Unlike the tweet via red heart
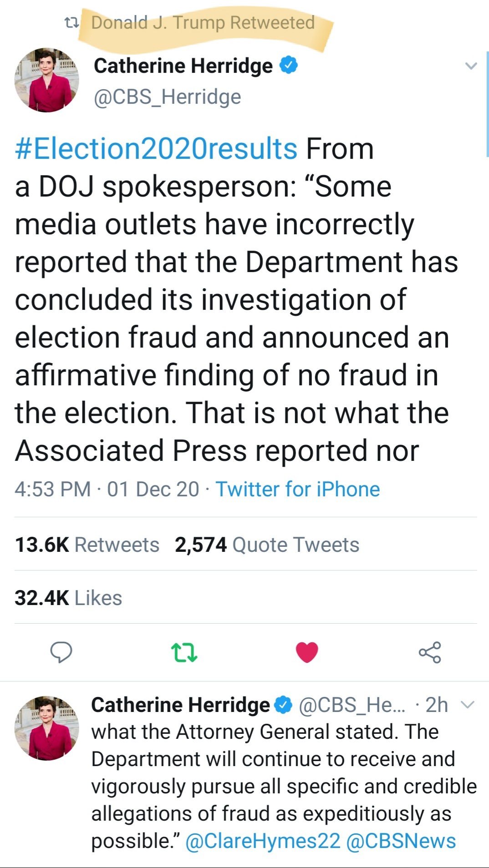 [x=307, y=652]
